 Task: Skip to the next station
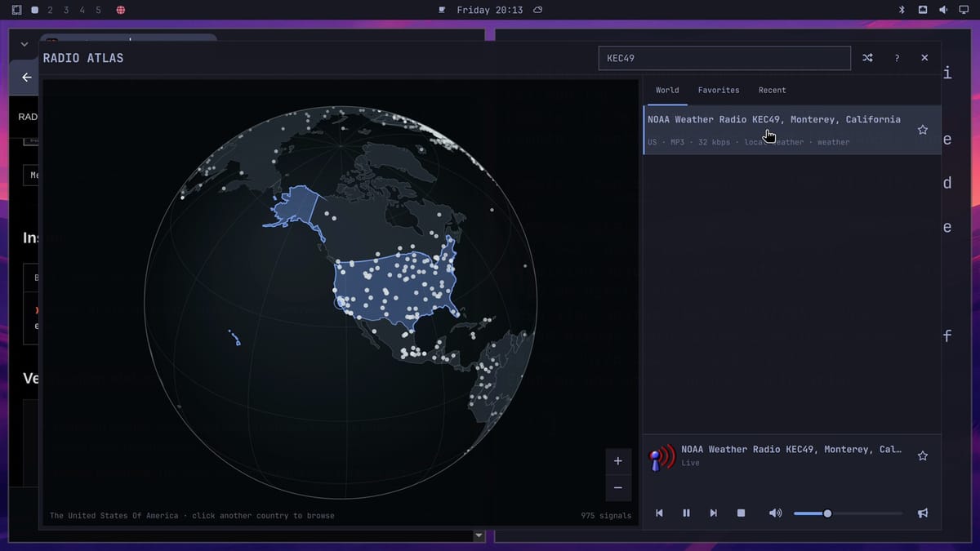tap(713, 513)
